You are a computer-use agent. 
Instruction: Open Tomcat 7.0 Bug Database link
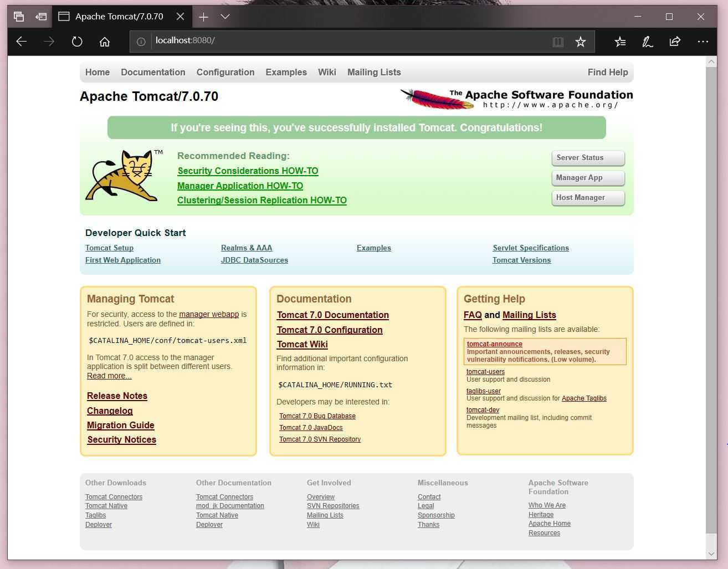click(x=317, y=416)
